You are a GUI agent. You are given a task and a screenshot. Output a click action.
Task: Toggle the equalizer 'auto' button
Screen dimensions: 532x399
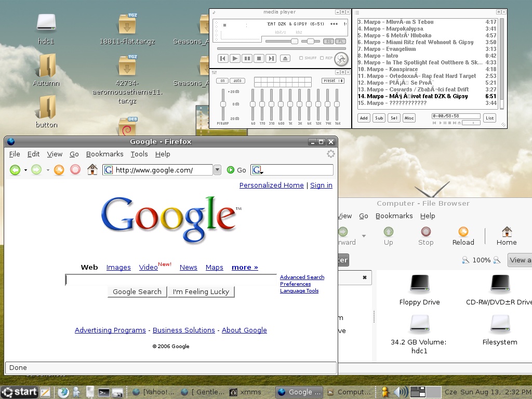[237, 81]
